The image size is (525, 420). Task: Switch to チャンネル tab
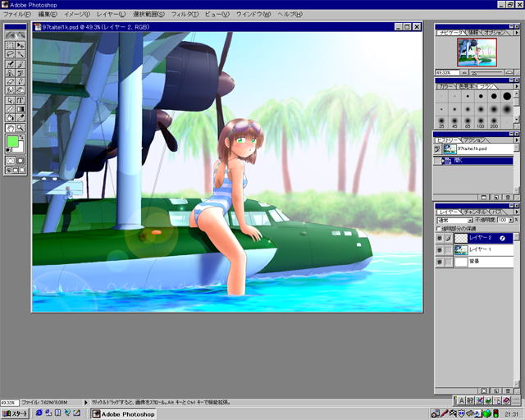(475, 212)
